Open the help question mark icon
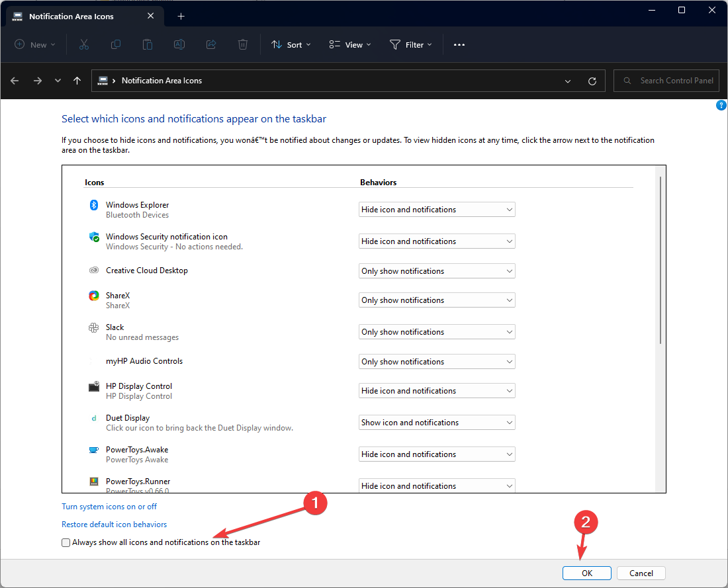 (x=721, y=105)
